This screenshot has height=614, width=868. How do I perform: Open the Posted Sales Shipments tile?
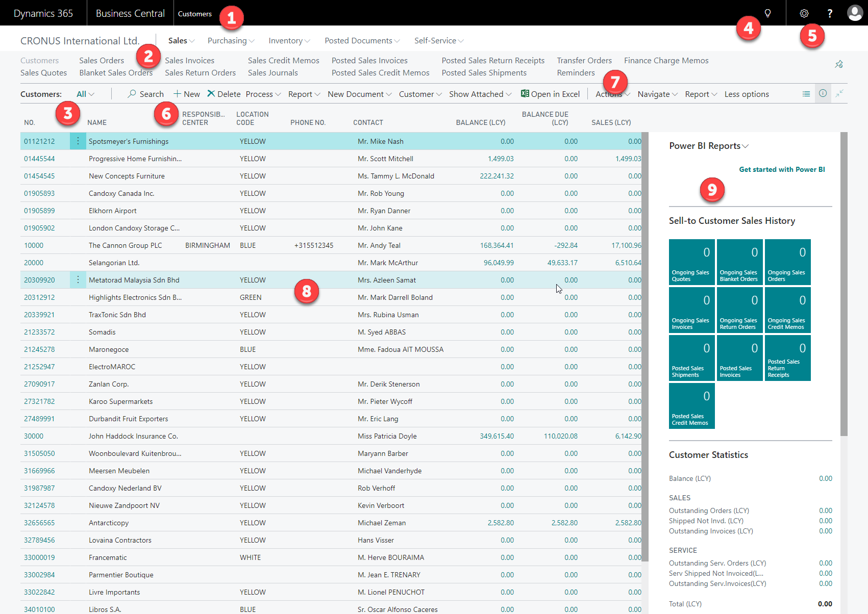[x=691, y=358]
